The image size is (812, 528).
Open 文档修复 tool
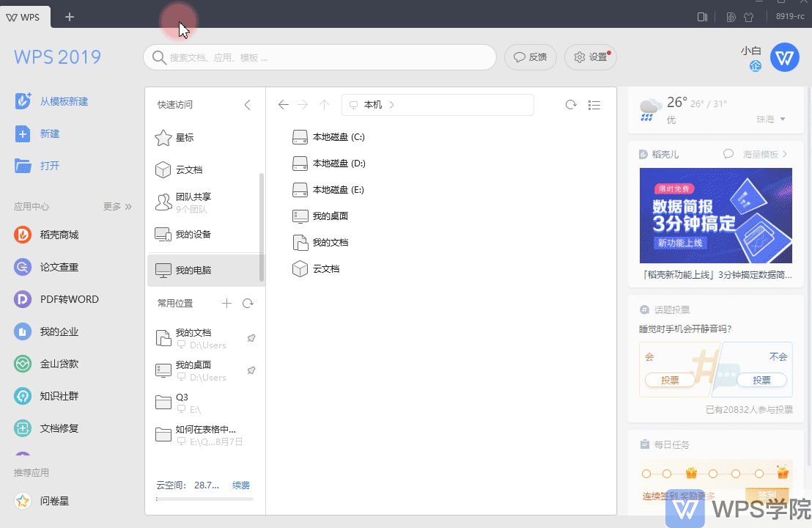tap(47, 428)
